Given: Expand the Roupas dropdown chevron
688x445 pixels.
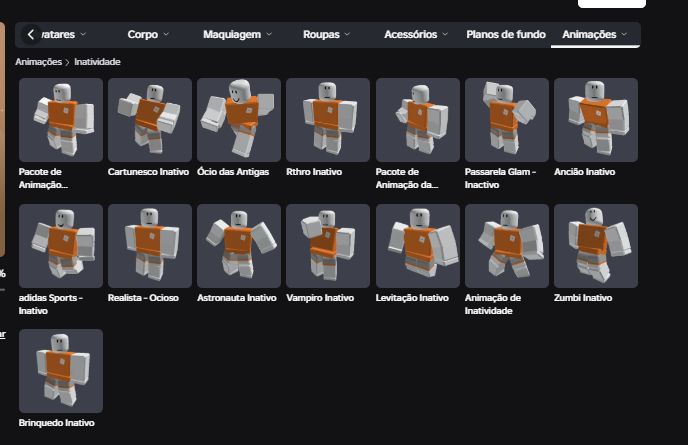Looking at the screenshot, I should 347,34.
